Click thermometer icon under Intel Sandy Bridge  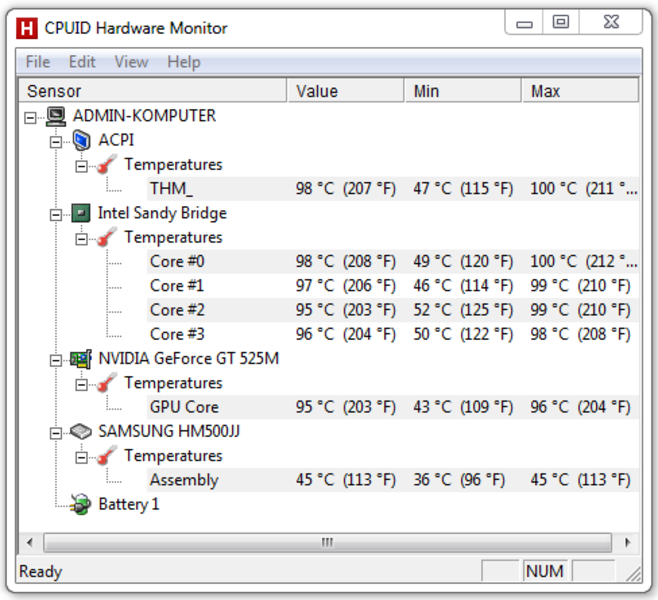pyautogui.click(x=107, y=237)
